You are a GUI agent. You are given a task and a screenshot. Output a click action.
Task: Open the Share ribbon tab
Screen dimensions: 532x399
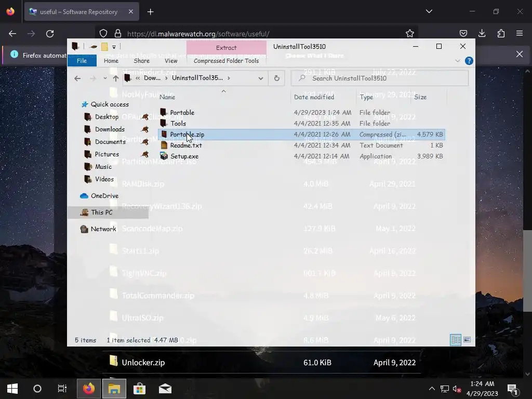click(x=141, y=61)
